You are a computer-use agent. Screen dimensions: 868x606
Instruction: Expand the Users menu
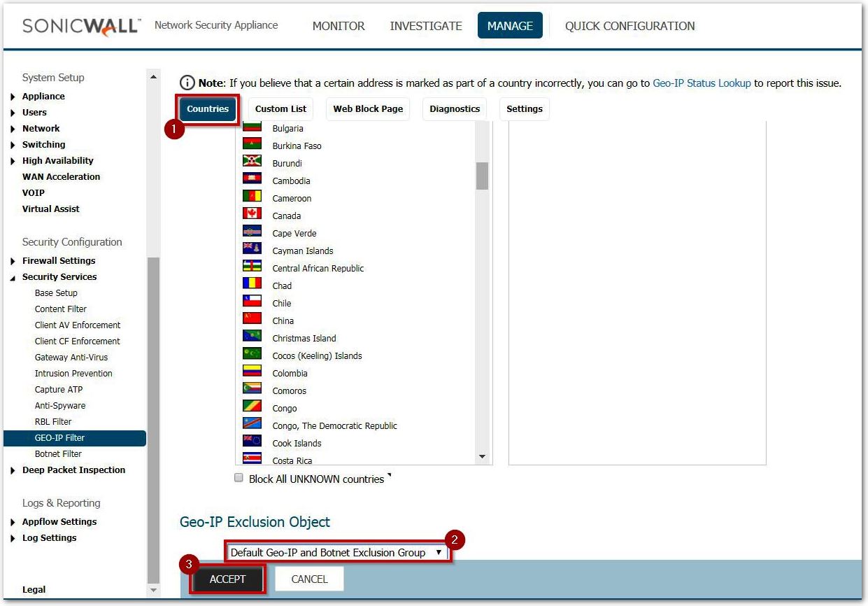click(x=14, y=113)
